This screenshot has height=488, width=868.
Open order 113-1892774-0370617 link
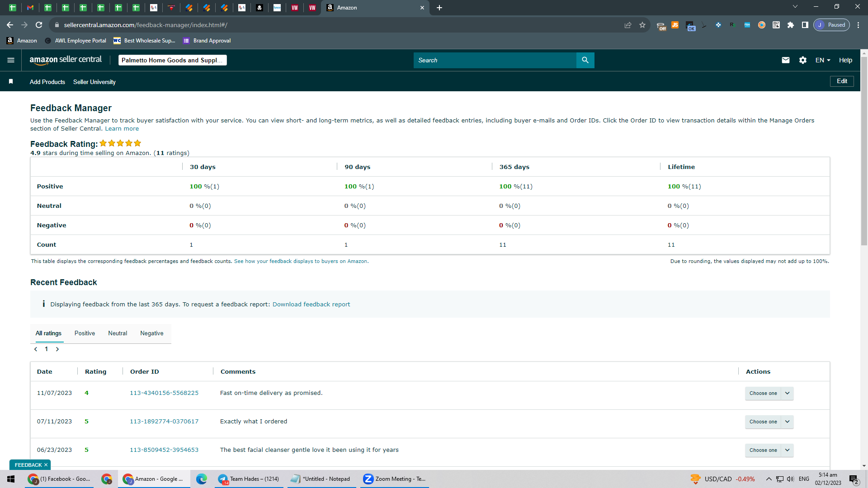[x=164, y=422]
